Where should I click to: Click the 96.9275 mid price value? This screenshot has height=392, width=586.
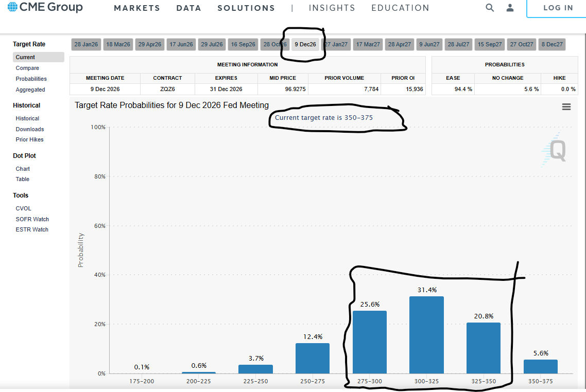tap(295, 89)
